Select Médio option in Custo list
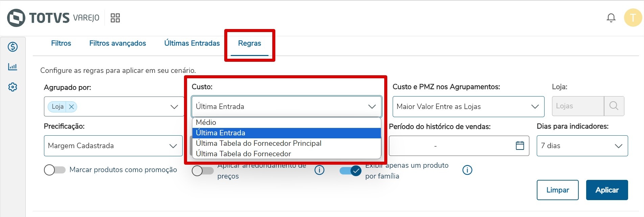Screen dimensions: 644x217 (206, 123)
